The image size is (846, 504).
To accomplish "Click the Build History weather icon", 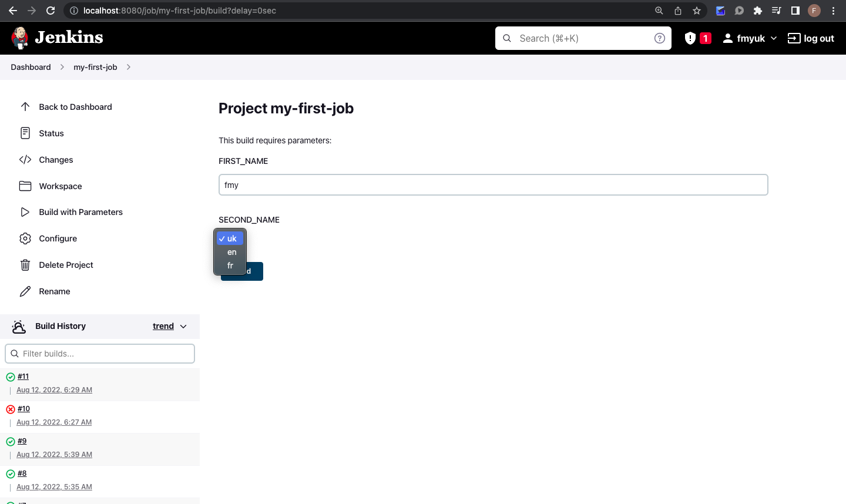I will [x=19, y=327].
